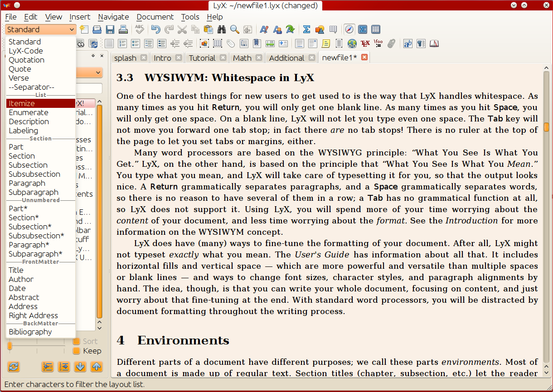553x392 pixels.
Task: Save the document using the floppy icon
Action: [110, 29]
